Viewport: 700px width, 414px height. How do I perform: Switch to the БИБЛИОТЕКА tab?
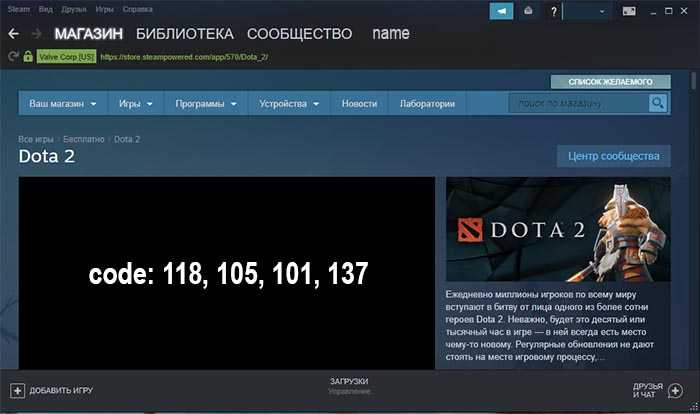click(x=185, y=33)
